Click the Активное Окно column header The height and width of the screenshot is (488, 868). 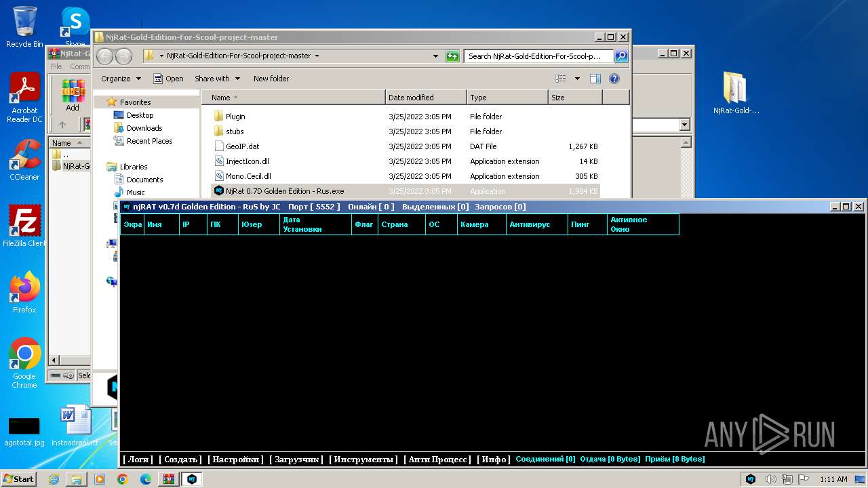[x=643, y=224]
